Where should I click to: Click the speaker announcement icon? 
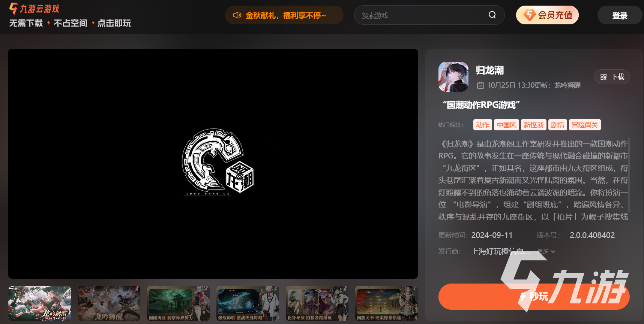[237, 15]
